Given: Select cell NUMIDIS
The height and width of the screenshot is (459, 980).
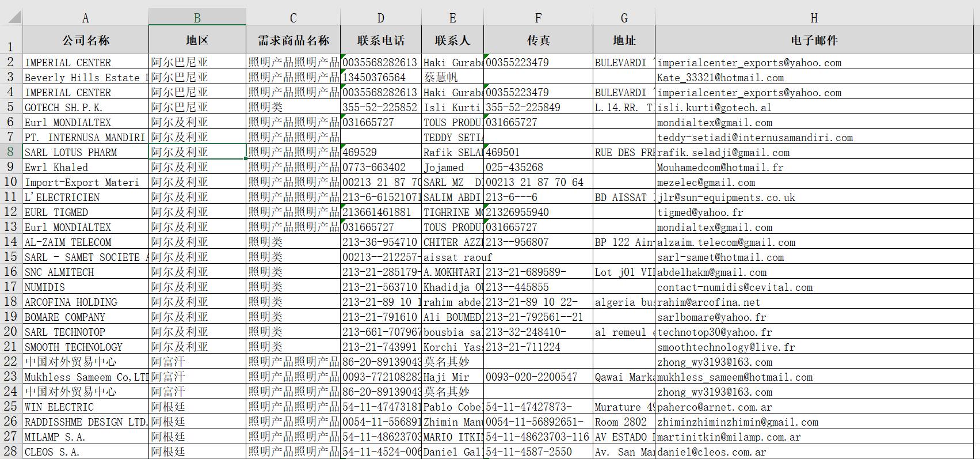Looking at the screenshot, I should (x=86, y=287).
